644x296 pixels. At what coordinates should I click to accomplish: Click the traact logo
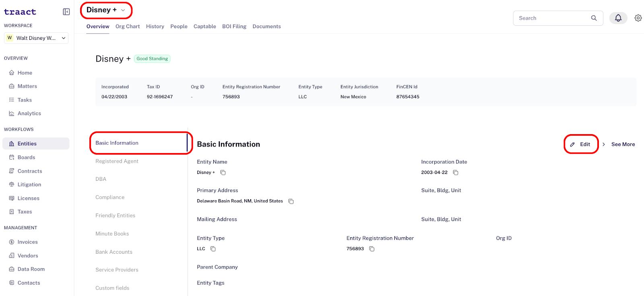20,12
